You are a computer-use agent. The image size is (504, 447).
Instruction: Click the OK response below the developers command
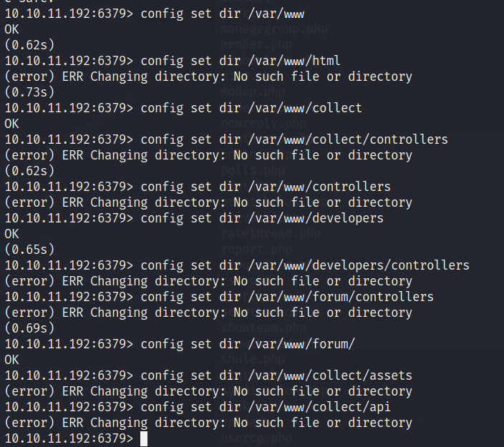point(11,234)
